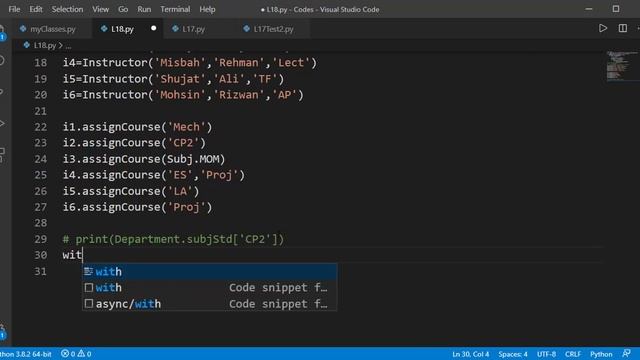This screenshot has height=360, width=640.
Task: Click the snippet icon beside async/with
Action: (89, 304)
